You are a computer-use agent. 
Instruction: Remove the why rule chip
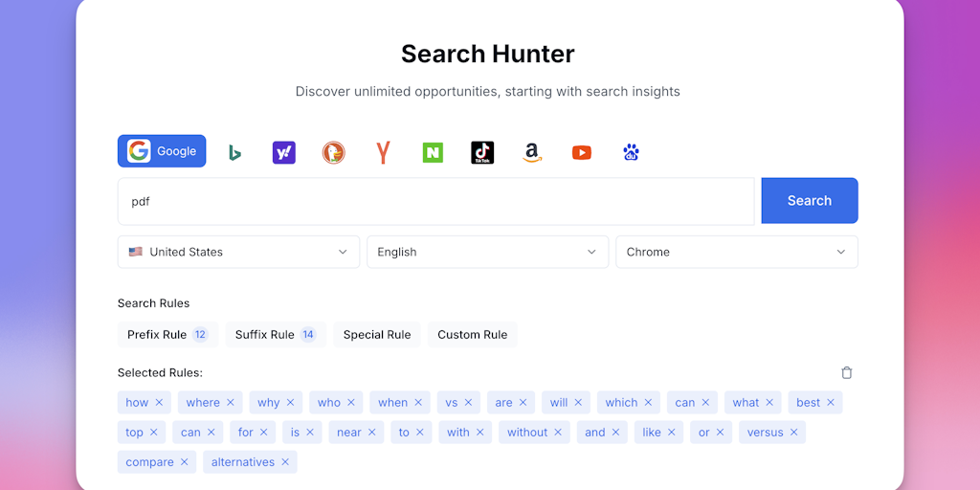click(290, 403)
